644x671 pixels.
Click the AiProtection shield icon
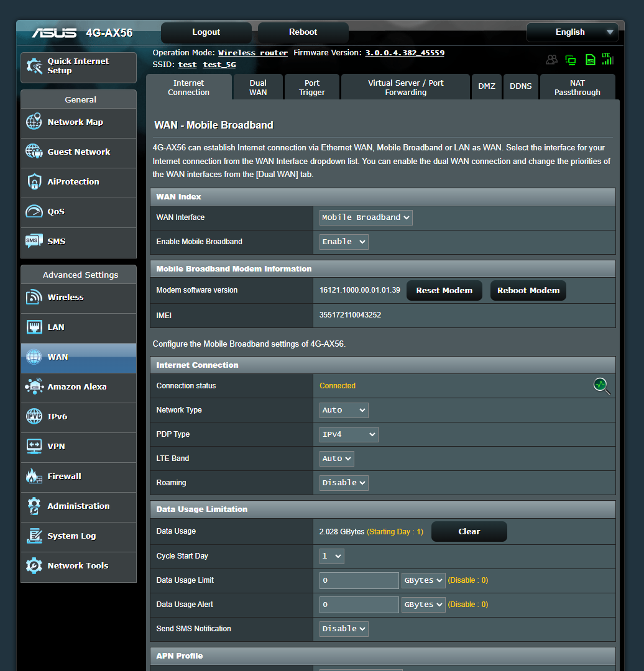pos(34,181)
